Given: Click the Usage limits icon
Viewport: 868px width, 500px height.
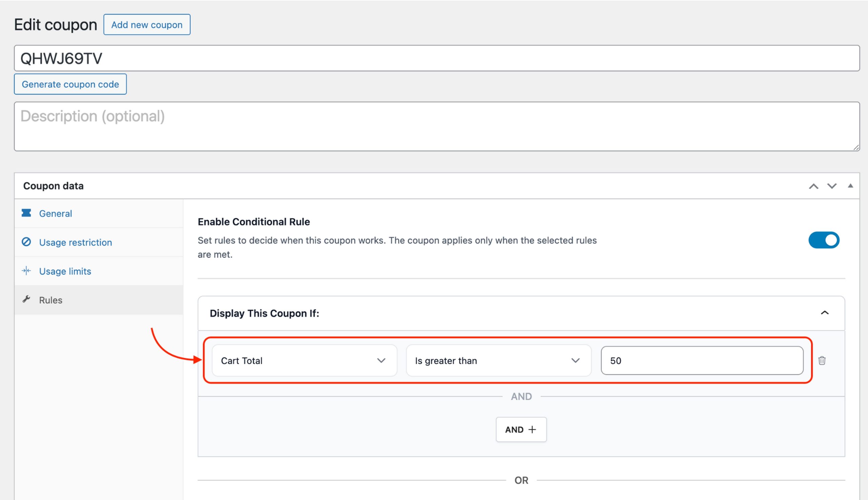Looking at the screenshot, I should pyautogui.click(x=26, y=271).
